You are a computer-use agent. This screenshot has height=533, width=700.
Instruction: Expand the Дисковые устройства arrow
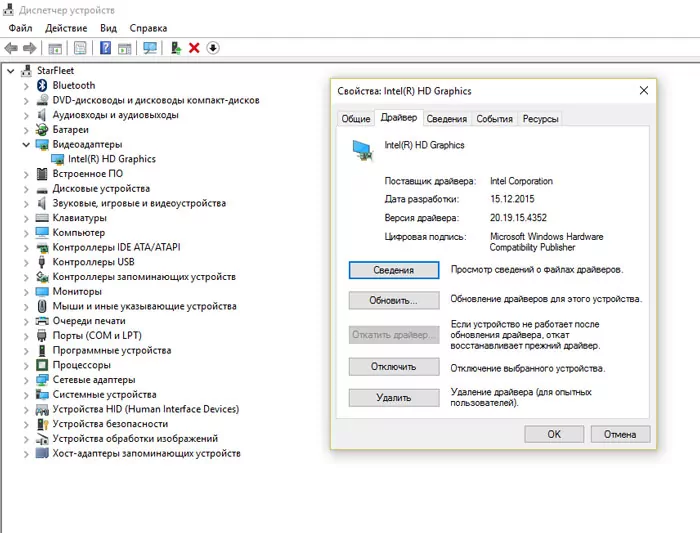click(26, 189)
